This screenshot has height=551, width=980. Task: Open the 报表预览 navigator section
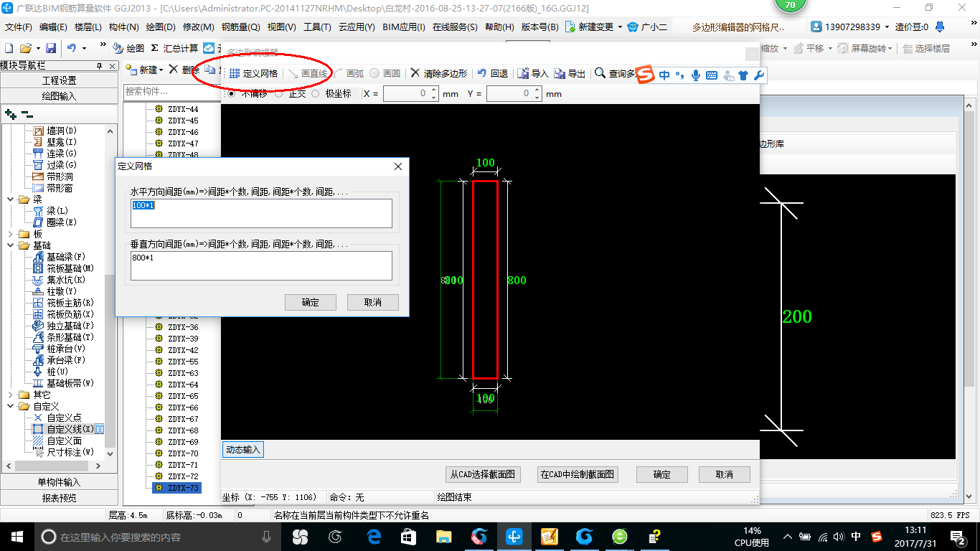click(x=59, y=498)
